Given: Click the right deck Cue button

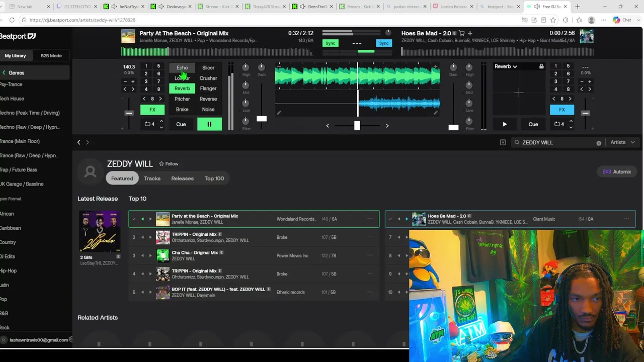Looking at the screenshot, I should point(533,124).
